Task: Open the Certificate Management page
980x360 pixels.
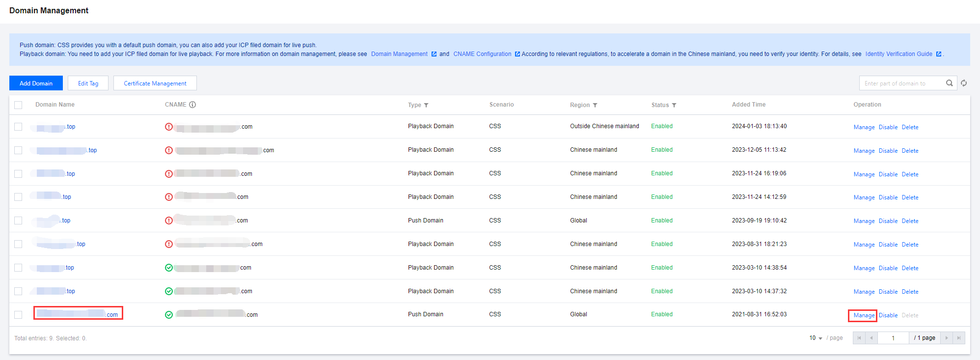Action: coord(155,83)
